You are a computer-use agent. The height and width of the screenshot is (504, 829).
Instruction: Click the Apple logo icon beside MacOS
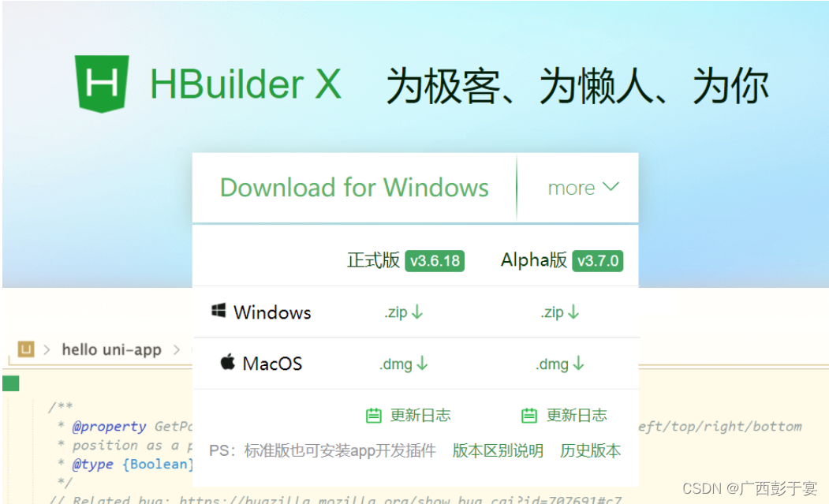point(227,363)
